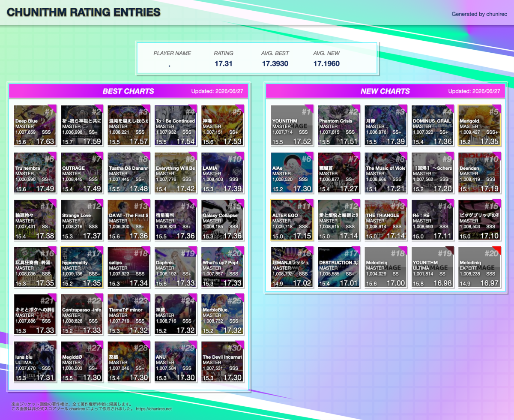The width and height of the screenshot is (514, 420).
Task: Click the Contrapasso -infe chart card
Action: tap(81, 314)
